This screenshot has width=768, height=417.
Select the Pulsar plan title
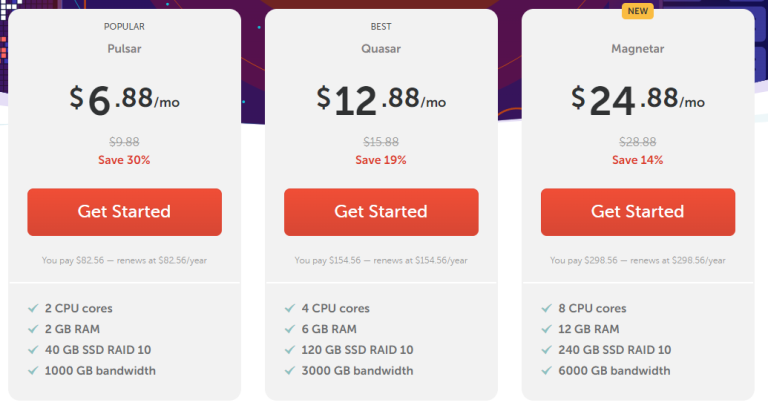pyautogui.click(x=124, y=49)
